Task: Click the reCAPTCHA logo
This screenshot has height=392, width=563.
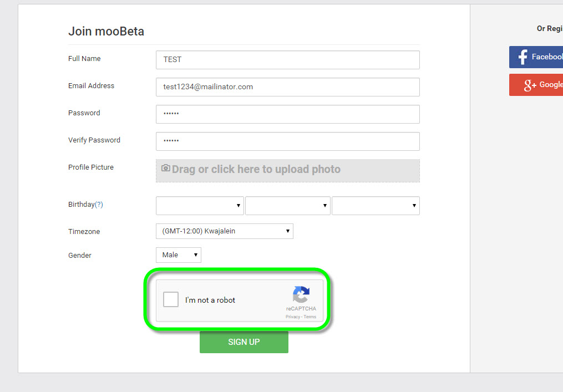Action: coord(301,295)
